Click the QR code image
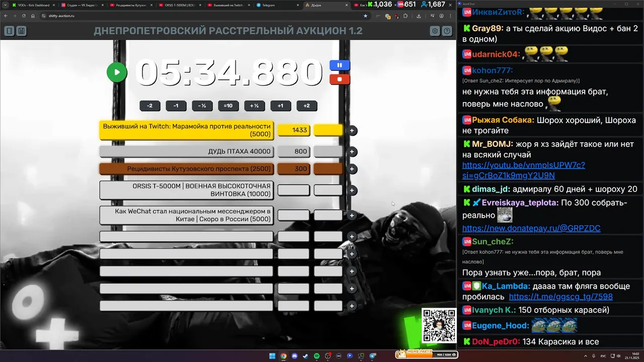Screen dimensions: 644x362 [439, 326]
